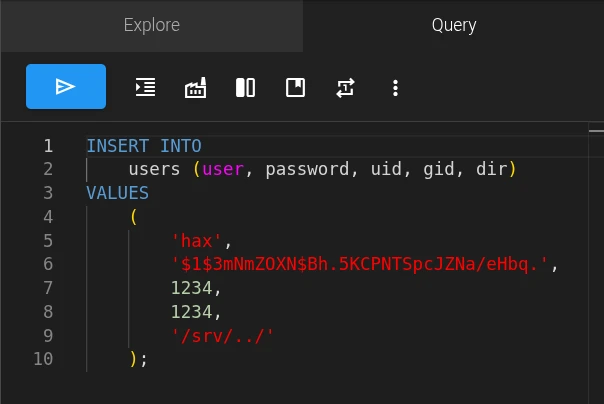Click the 'gid' column name
604x404 pixels.
439,170
